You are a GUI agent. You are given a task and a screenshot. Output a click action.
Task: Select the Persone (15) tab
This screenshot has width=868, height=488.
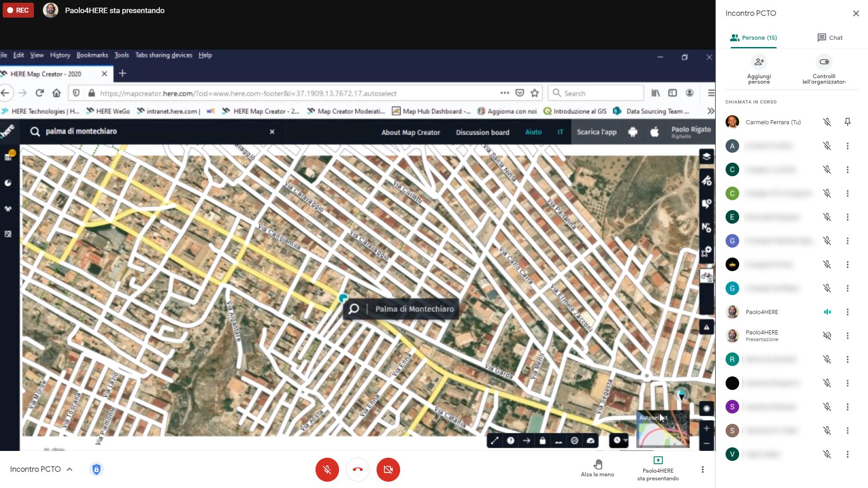pyautogui.click(x=754, y=38)
